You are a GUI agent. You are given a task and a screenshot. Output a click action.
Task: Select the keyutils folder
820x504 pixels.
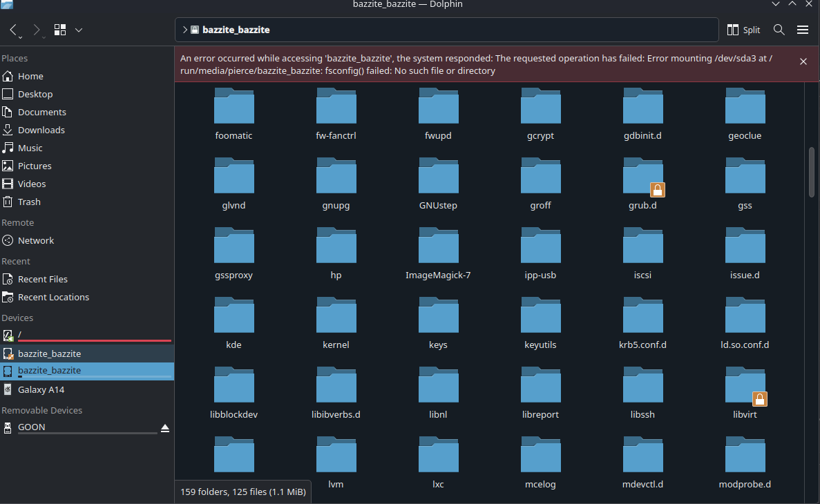(540, 323)
